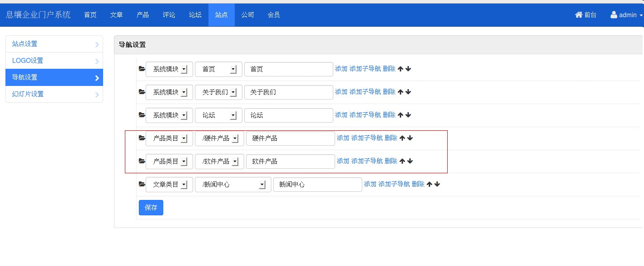Image resolution: width=644 pixels, height=266 pixels.
Task: Click 添加子导航 link in the 论坛 row
Action: (365, 115)
